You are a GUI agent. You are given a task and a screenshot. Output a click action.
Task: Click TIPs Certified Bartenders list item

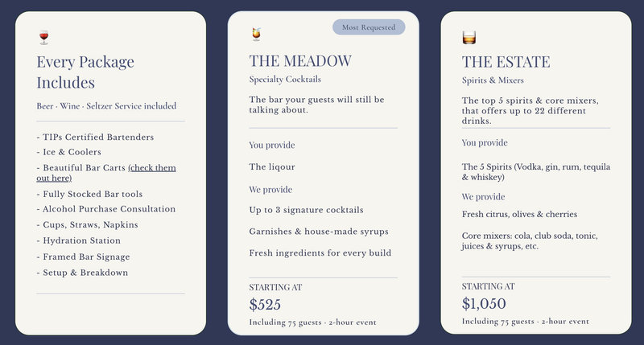pyautogui.click(x=95, y=137)
